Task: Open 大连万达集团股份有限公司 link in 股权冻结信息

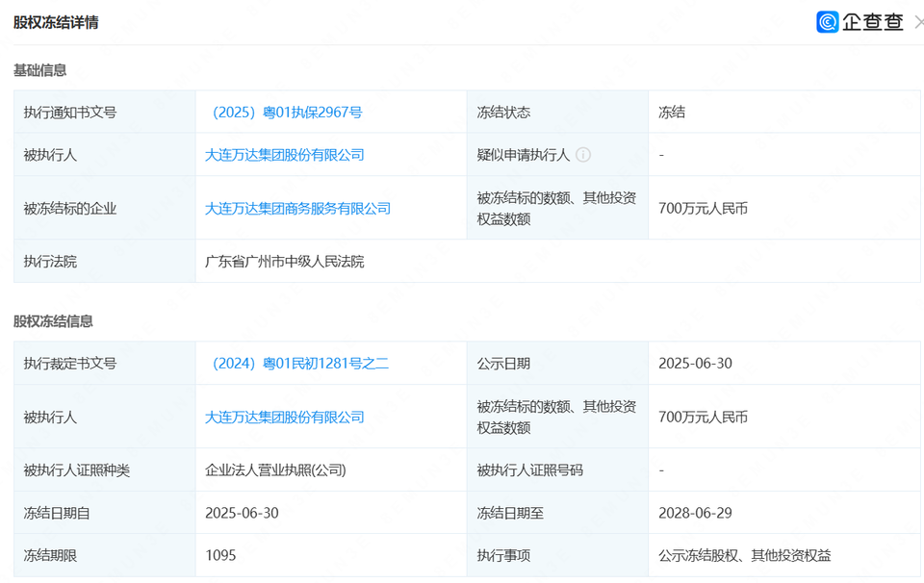Action: click(x=285, y=418)
